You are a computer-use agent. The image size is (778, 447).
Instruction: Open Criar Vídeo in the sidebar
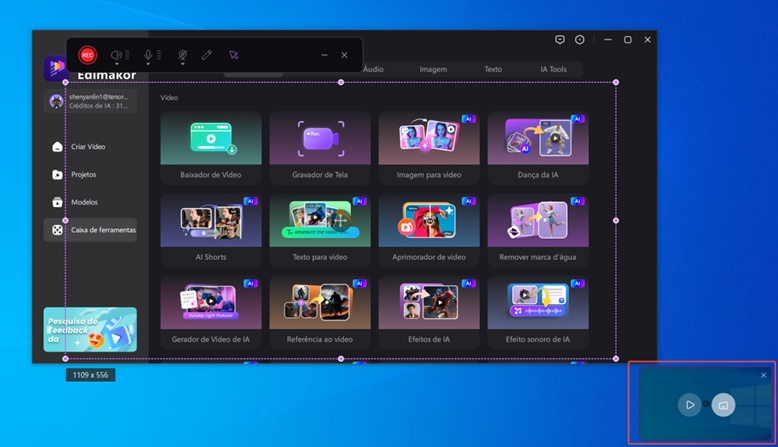(x=88, y=147)
